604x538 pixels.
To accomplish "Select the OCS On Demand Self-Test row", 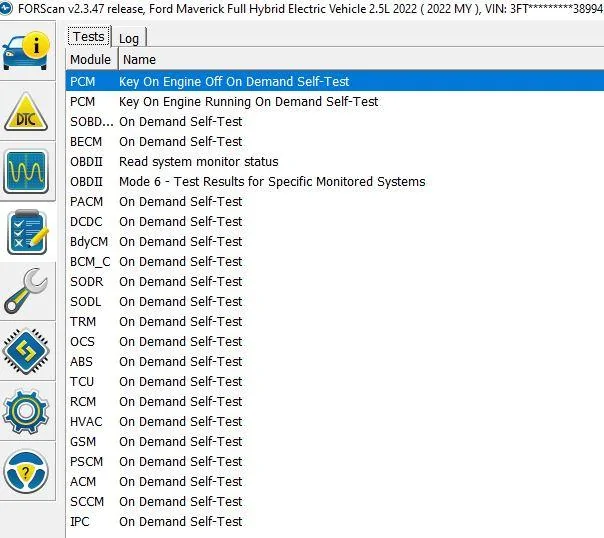I will click(335, 342).
